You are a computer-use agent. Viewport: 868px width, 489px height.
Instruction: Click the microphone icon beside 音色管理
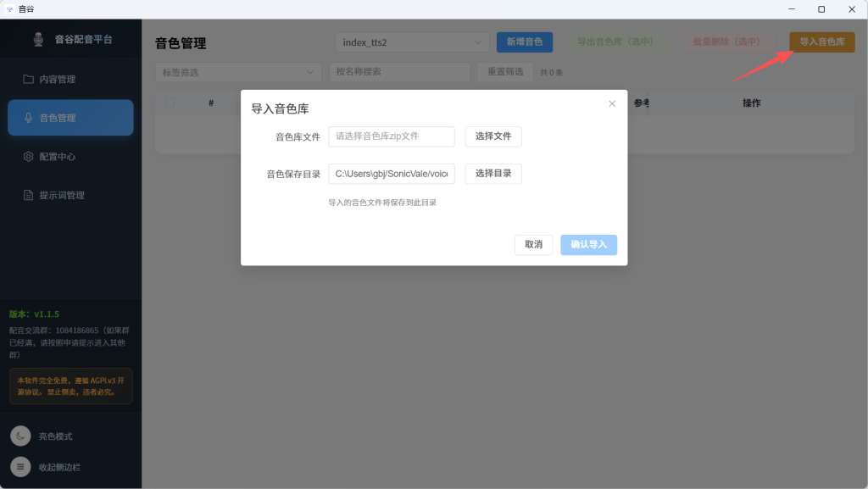(28, 118)
